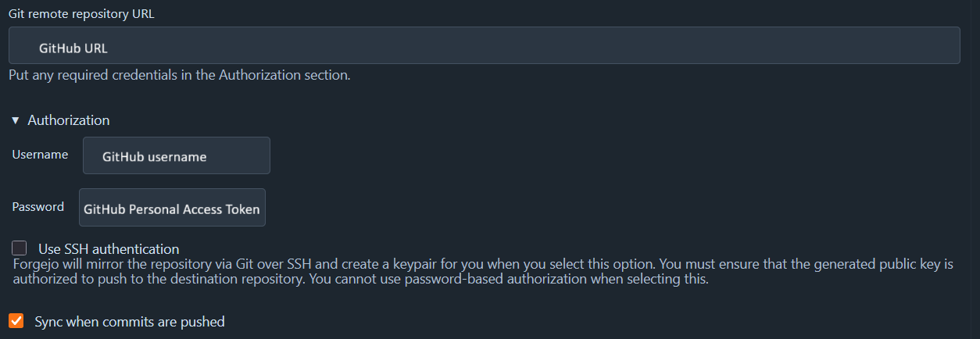
Task: Click the "Password" label text
Action: pyautogui.click(x=38, y=207)
